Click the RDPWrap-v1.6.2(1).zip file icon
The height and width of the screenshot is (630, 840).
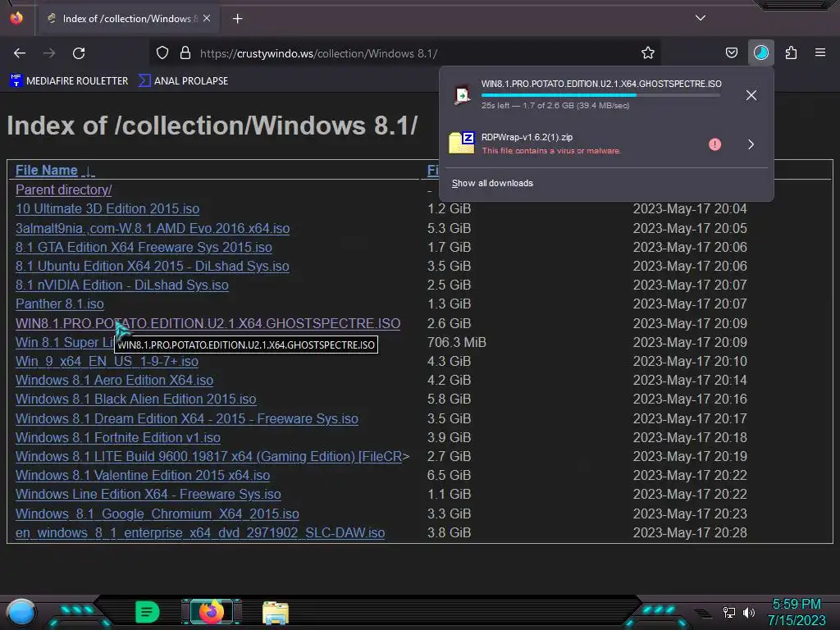pos(462,143)
